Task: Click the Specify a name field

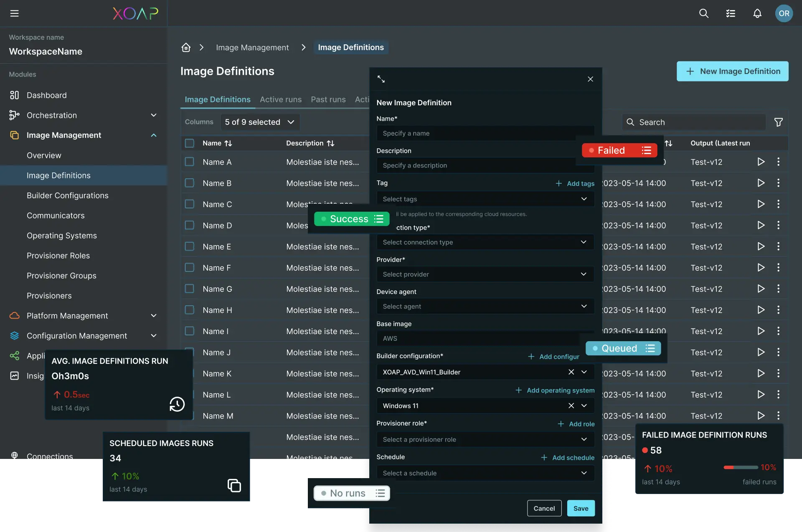Action: coord(485,133)
